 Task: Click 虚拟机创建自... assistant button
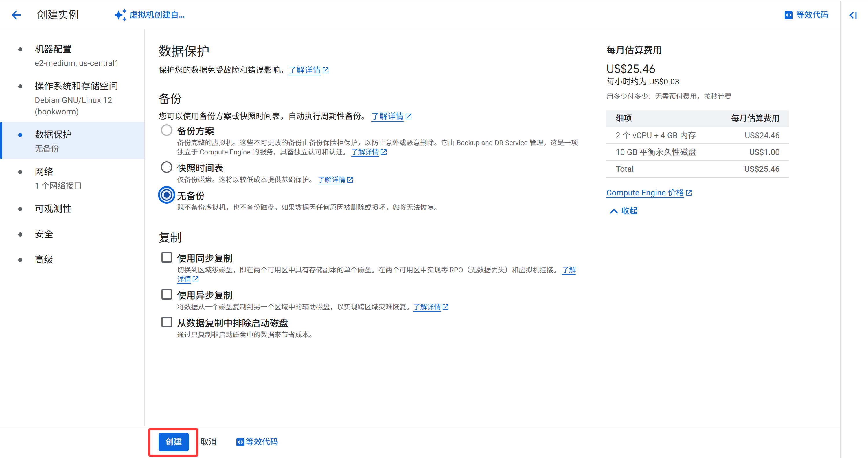coord(150,15)
